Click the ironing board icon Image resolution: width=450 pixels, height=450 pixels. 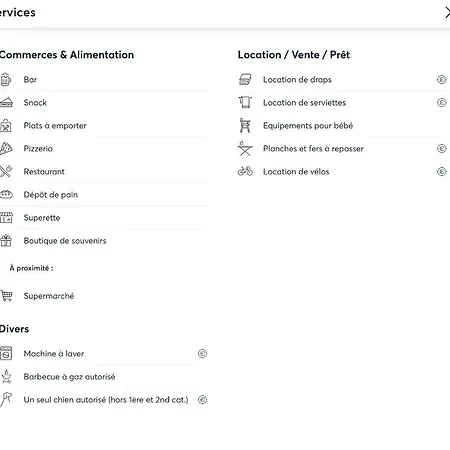tap(245, 148)
